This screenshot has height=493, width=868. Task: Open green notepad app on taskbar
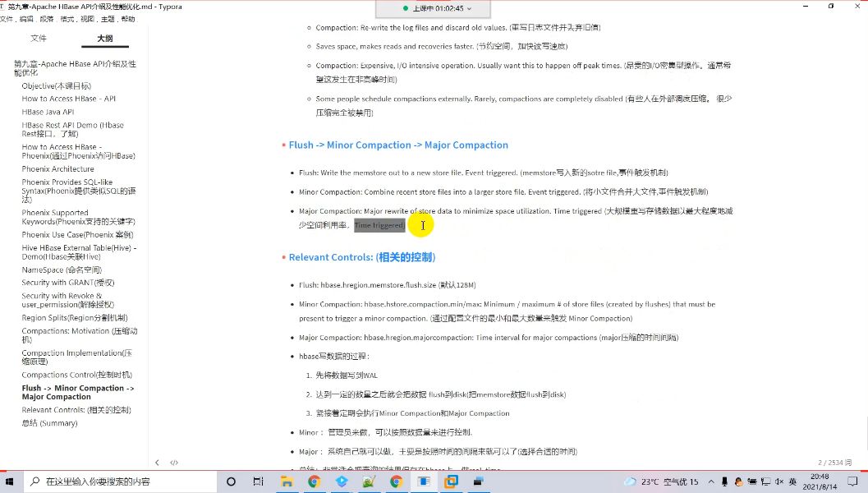click(x=369, y=481)
